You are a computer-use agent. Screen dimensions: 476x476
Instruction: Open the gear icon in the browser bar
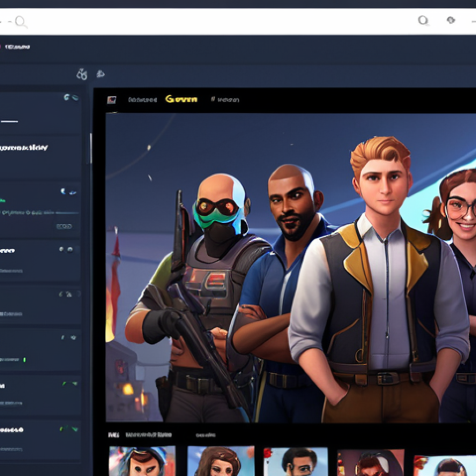(451, 20)
